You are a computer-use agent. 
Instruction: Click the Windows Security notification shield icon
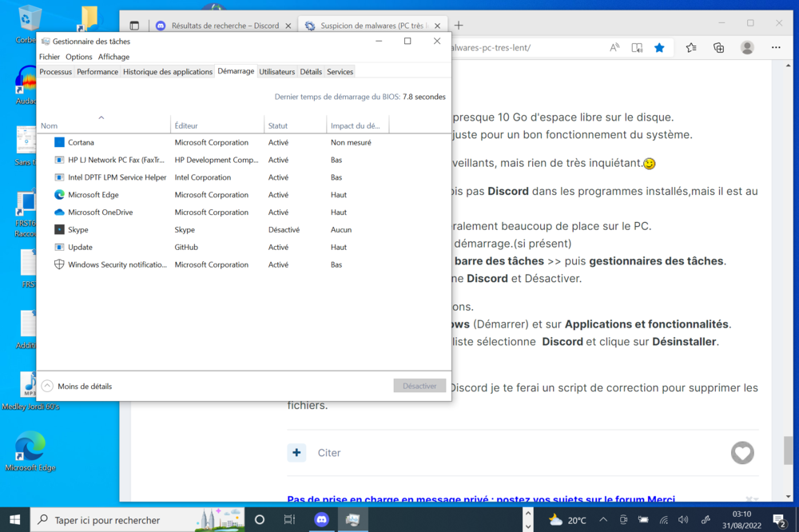point(59,264)
